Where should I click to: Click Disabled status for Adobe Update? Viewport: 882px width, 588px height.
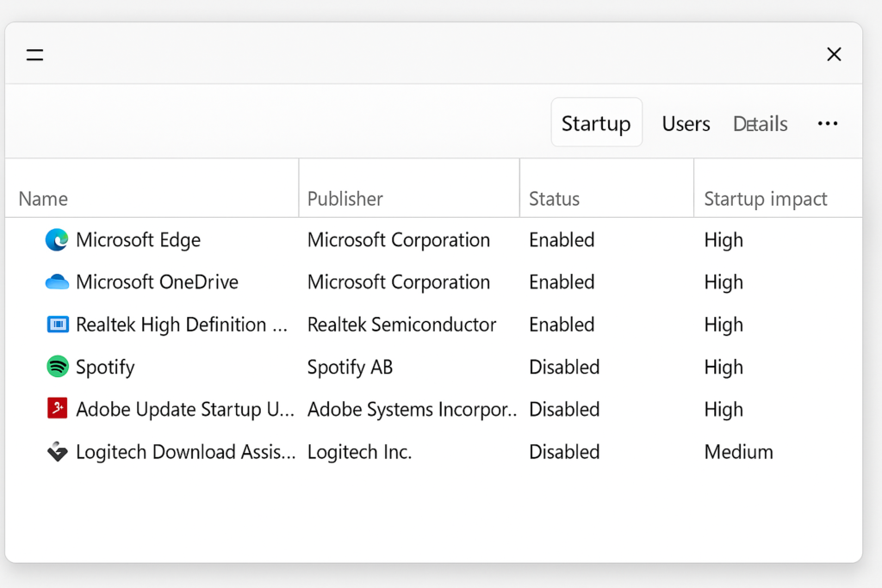tap(564, 409)
